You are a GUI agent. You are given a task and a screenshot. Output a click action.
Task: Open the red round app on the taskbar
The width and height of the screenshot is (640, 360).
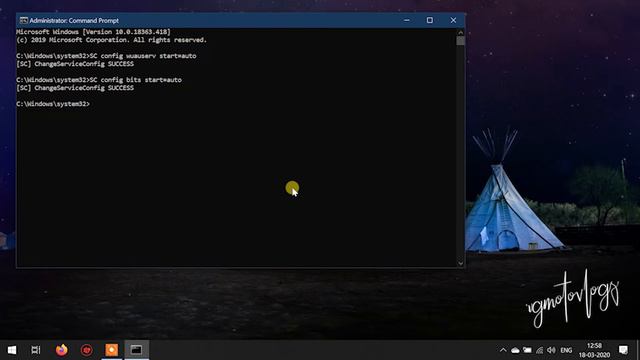(87, 350)
